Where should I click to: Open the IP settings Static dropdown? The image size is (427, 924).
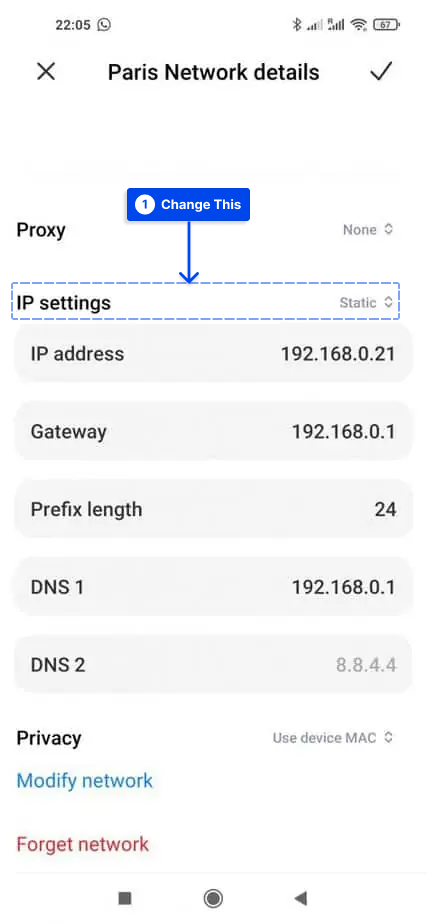pos(366,302)
